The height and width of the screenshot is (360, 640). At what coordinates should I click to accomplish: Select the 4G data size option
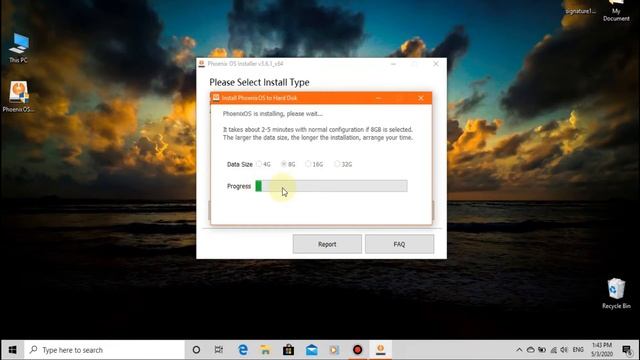[263, 164]
